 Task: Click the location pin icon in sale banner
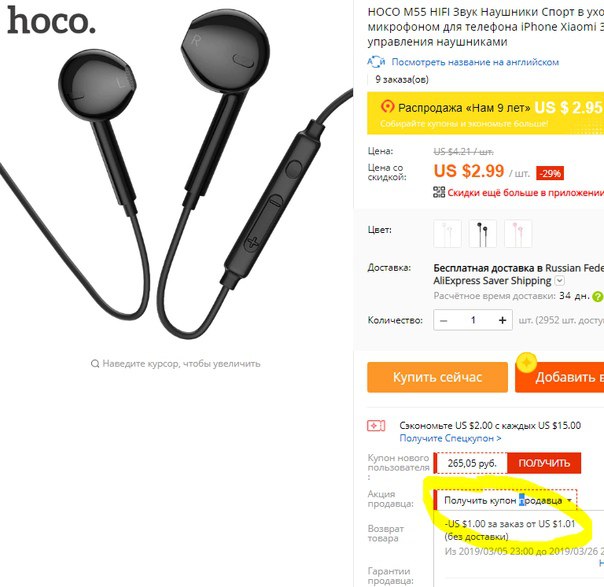tap(387, 107)
